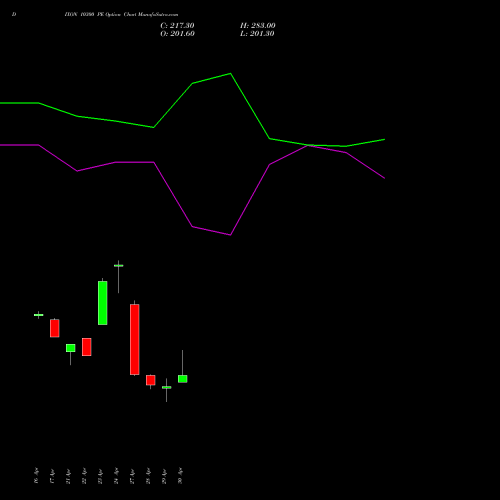This screenshot has width=500, height=500.
Task: Click the tall green candle on 23 Apr
Action: click(103, 303)
